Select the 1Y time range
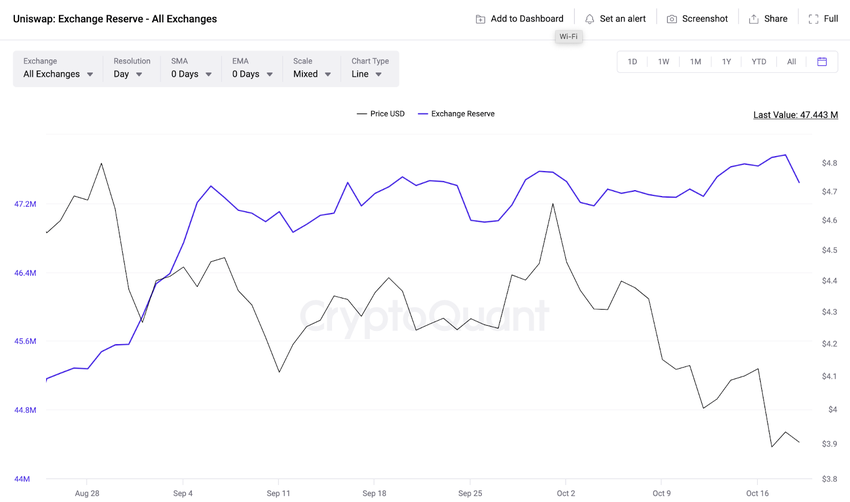The height and width of the screenshot is (502, 850). pos(727,62)
